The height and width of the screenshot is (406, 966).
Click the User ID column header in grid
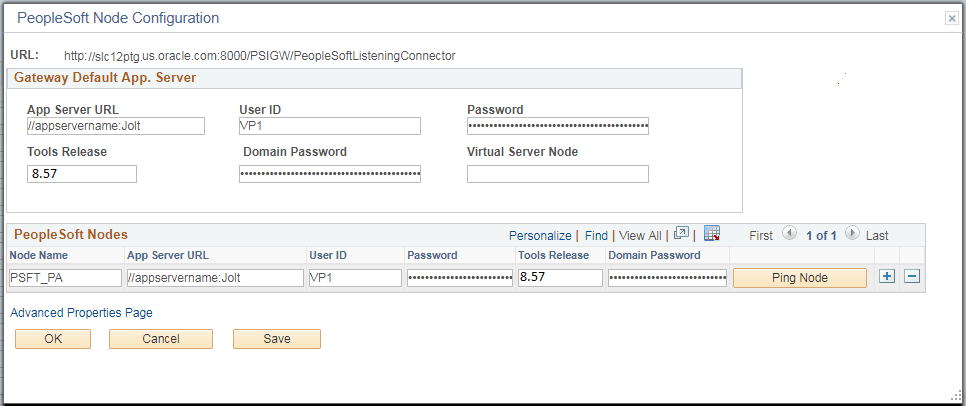tap(328, 255)
